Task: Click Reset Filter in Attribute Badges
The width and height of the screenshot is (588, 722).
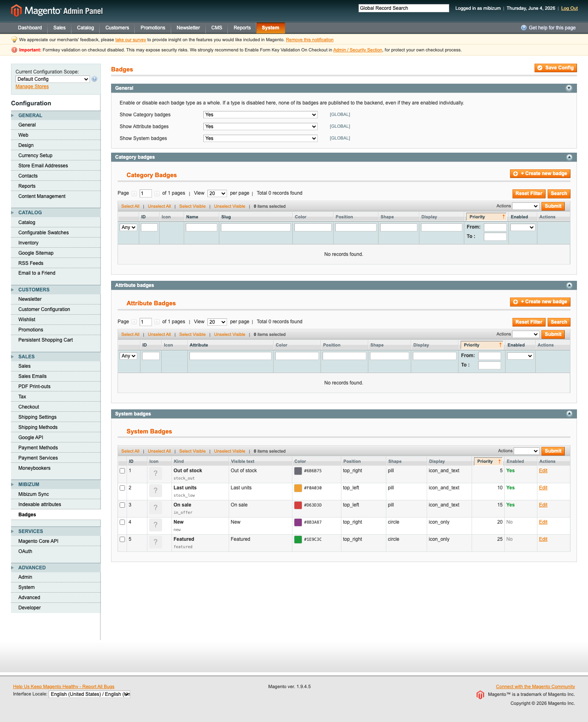Action: coord(529,322)
